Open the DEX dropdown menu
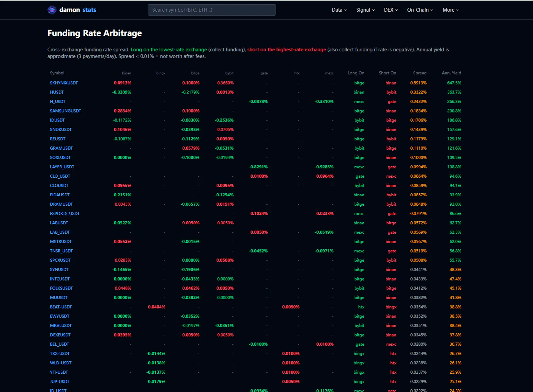The width and height of the screenshot is (533, 392). (x=391, y=10)
